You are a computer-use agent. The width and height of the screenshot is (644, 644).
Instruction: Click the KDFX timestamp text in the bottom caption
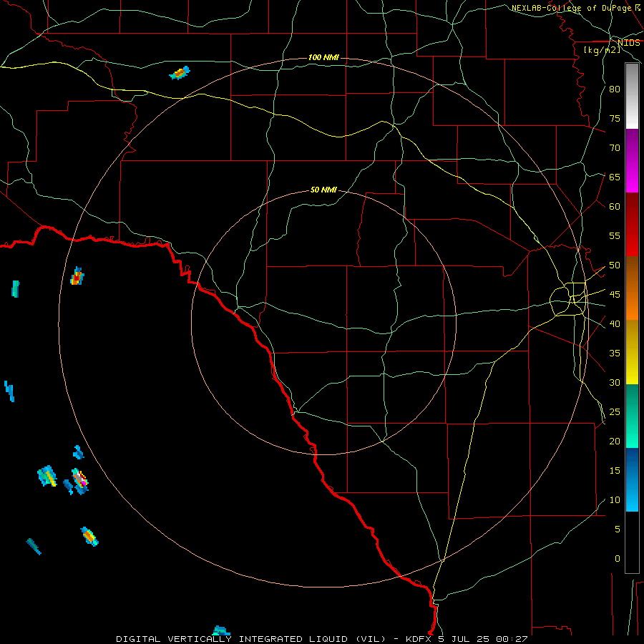467,639
